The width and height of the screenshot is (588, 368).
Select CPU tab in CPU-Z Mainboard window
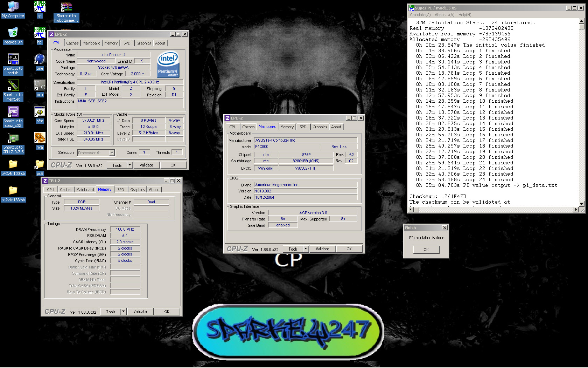(x=233, y=127)
